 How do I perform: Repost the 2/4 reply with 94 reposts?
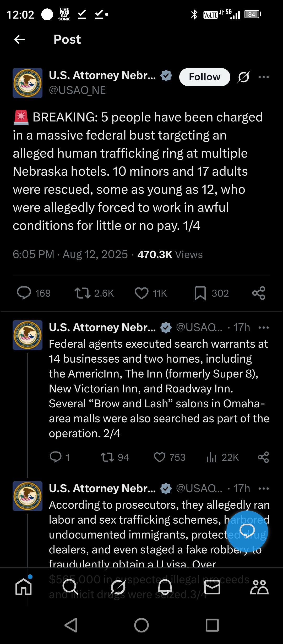click(x=107, y=457)
